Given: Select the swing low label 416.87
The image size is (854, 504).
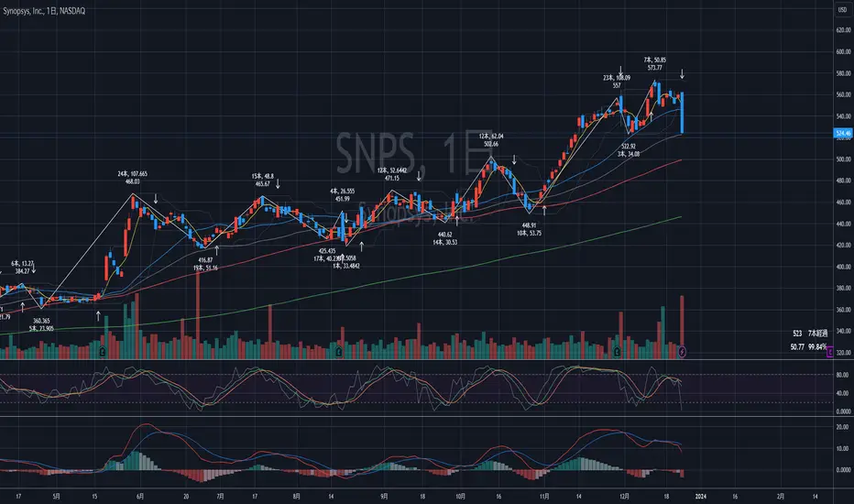Looking at the screenshot, I should pos(205,260).
